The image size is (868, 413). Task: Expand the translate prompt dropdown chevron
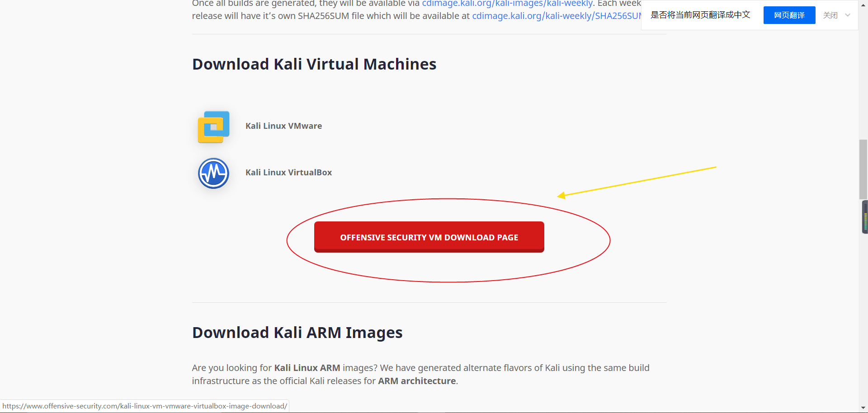coord(848,15)
